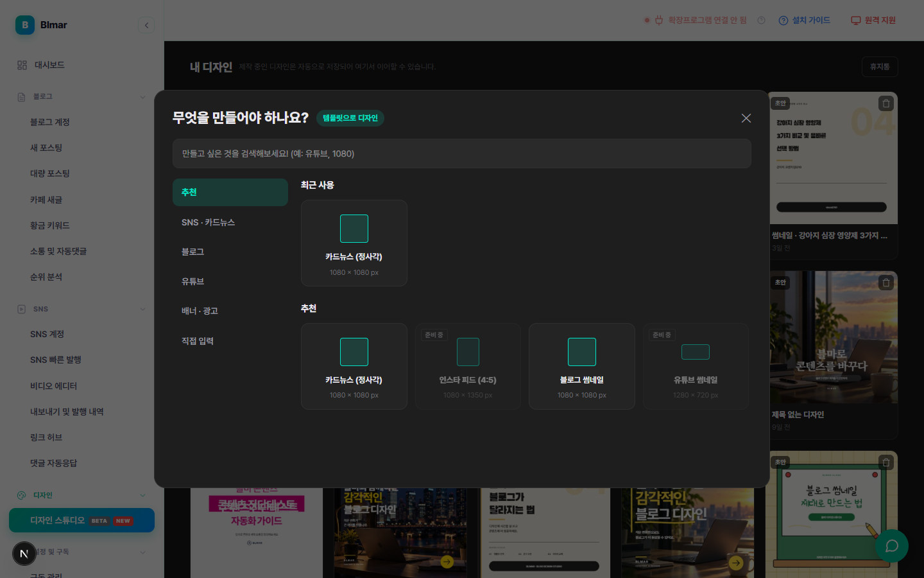Open 원격 지원
The width and height of the screenshot is (924, 578).
pos(873,21)
